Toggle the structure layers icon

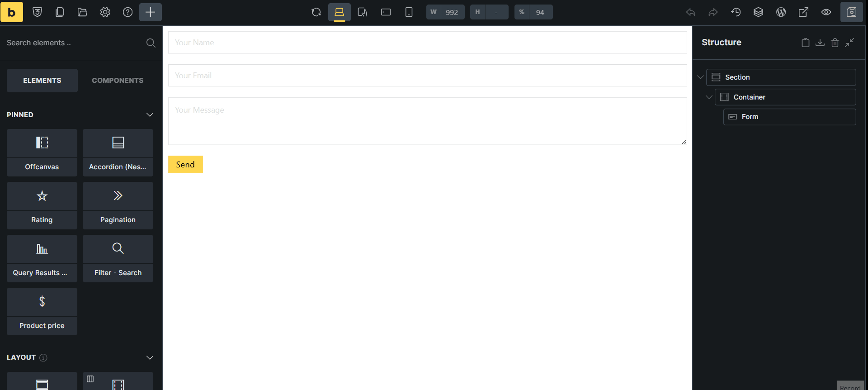click(759, 12)
